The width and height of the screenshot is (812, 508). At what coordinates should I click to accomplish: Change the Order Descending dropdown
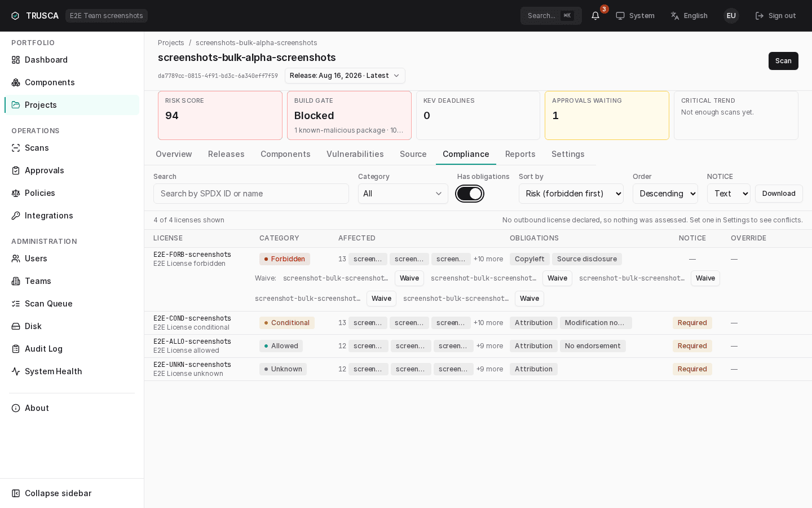coord(665,194)
